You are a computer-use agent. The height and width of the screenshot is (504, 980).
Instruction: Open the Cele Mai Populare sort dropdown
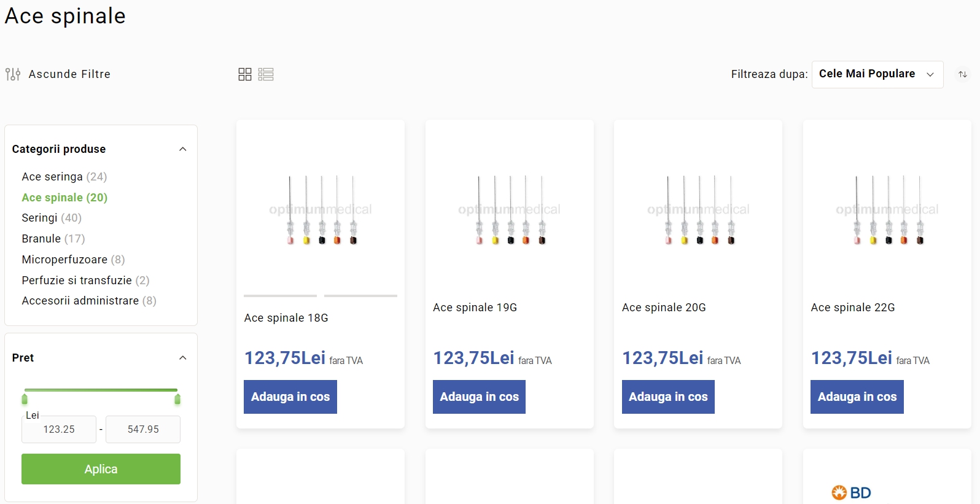click(x=877, y=74)
